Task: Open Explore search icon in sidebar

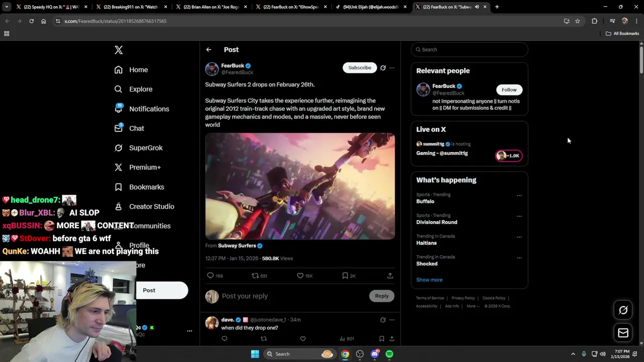Action: click(x=118, y=89)
